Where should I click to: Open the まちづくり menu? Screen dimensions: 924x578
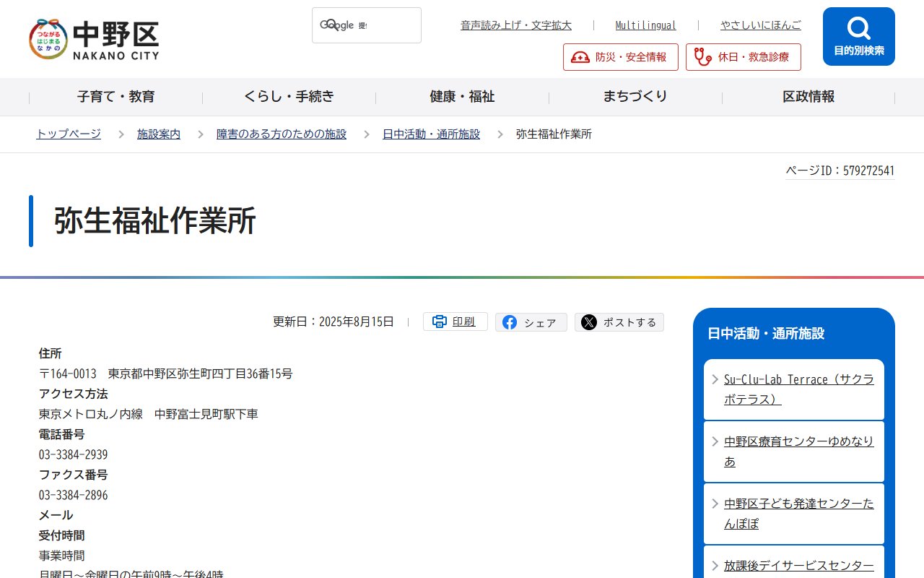pos(635,97)
